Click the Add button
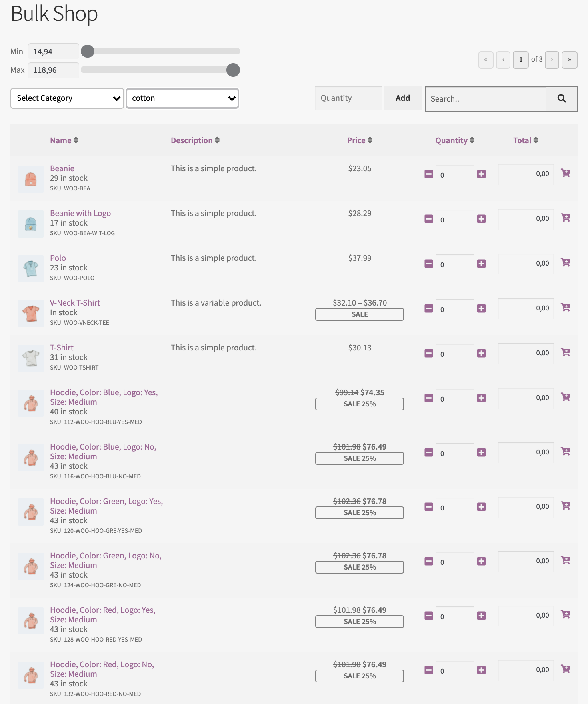Image resolution: width=588 pixels, height=704 pixels. click(402, 98)
